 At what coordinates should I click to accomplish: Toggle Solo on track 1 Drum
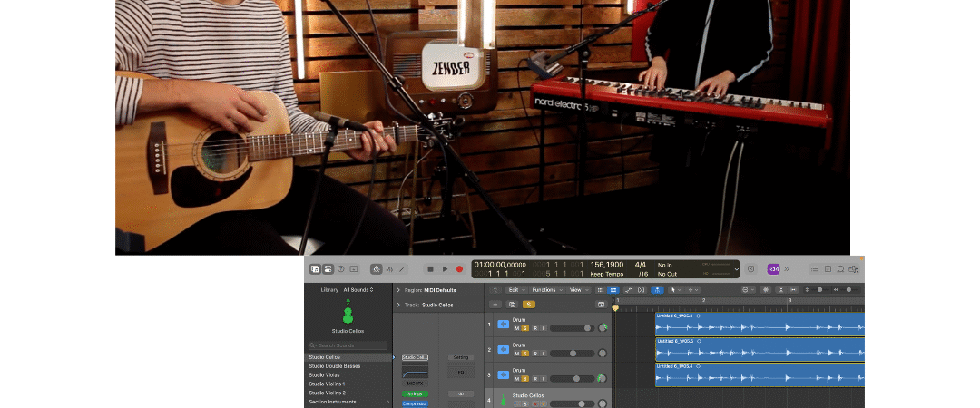click(525, 328)
